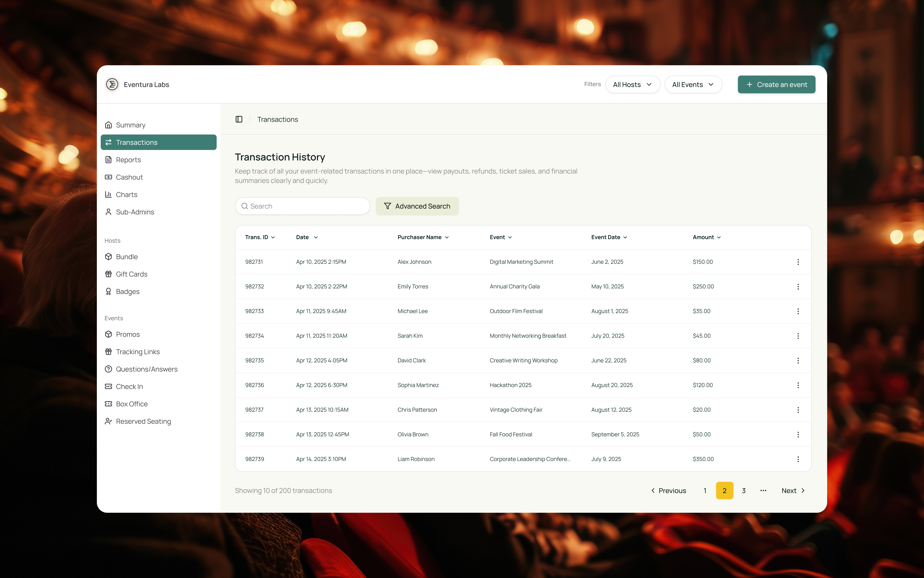This screenshot has height=578, width=924.
Task: Click into the Search transactions field
Action: coord(302,206)
